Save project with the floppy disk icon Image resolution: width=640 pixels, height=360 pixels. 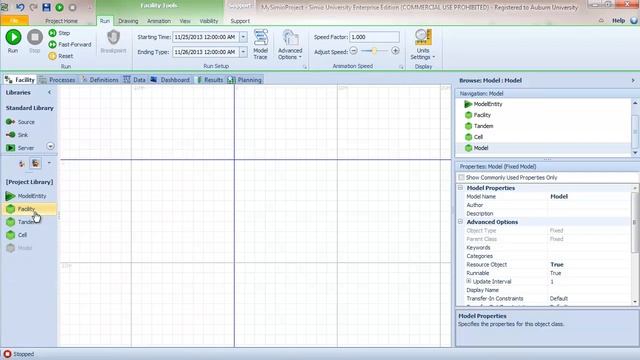click(x=47, y=7)
